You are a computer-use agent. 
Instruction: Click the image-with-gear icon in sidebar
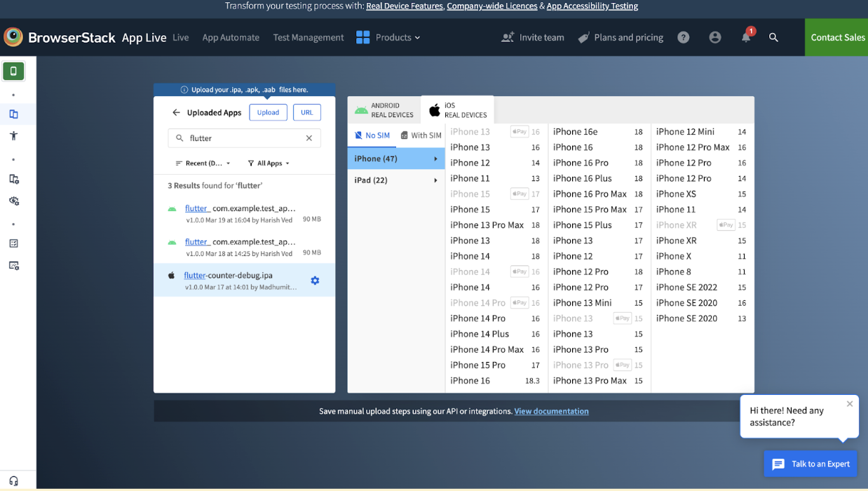click(13, 265)
